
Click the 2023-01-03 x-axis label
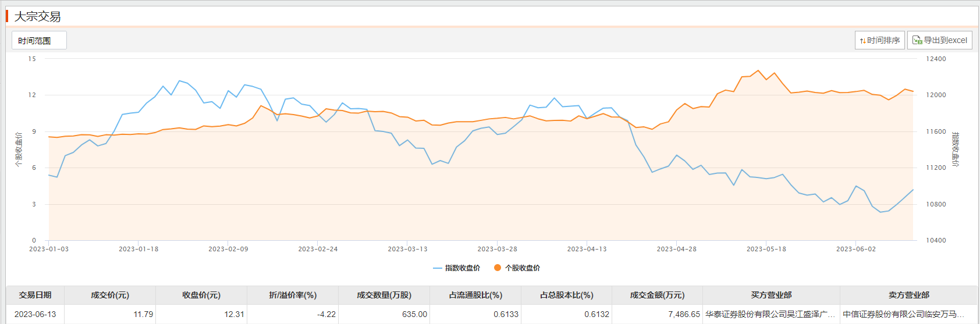point(49,249)
